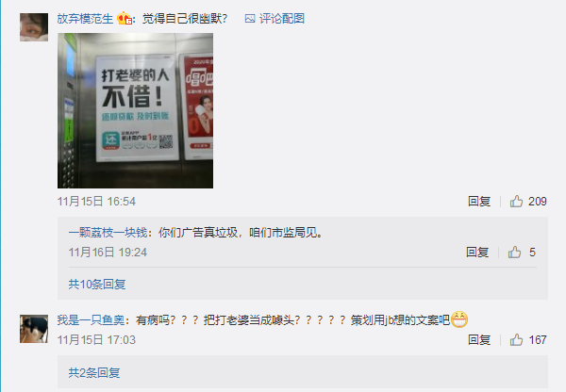Open 放弃模范生's profile avatar

34,27
